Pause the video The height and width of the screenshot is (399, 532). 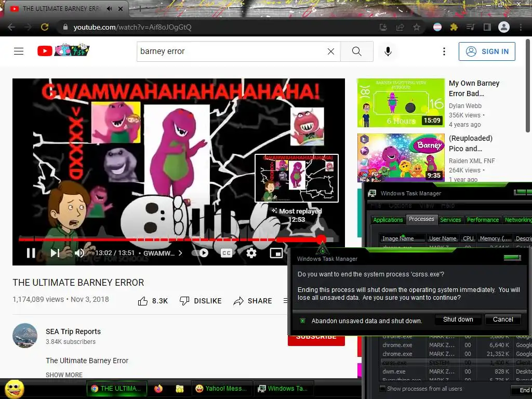(x=31, y=253)
